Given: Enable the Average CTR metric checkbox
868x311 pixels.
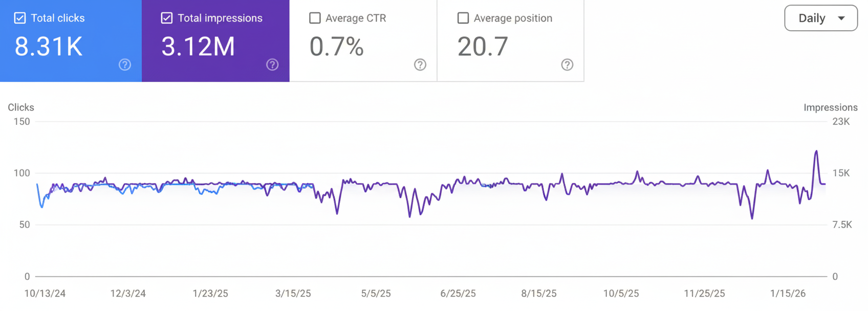Looking at the screenshot, I should coord(314,17).
